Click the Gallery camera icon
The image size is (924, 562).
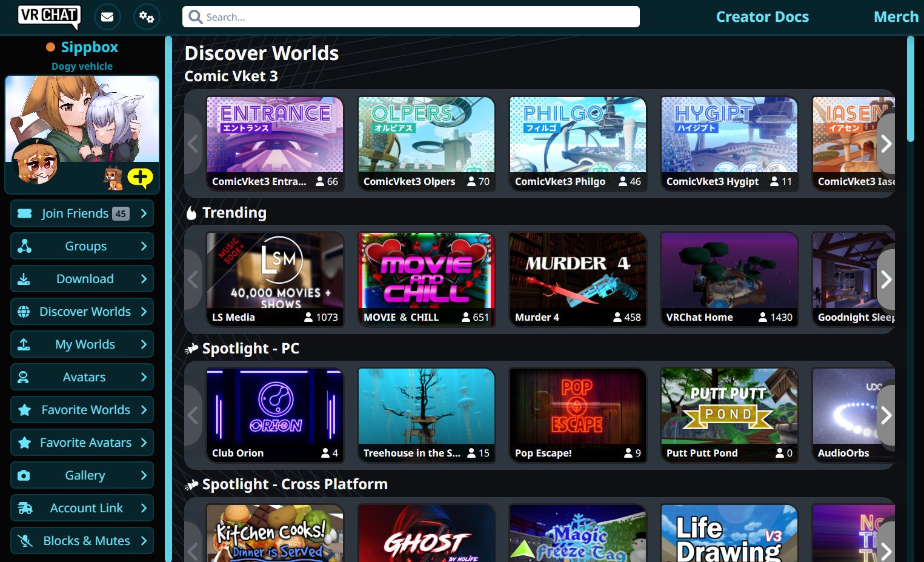point(24,475)
